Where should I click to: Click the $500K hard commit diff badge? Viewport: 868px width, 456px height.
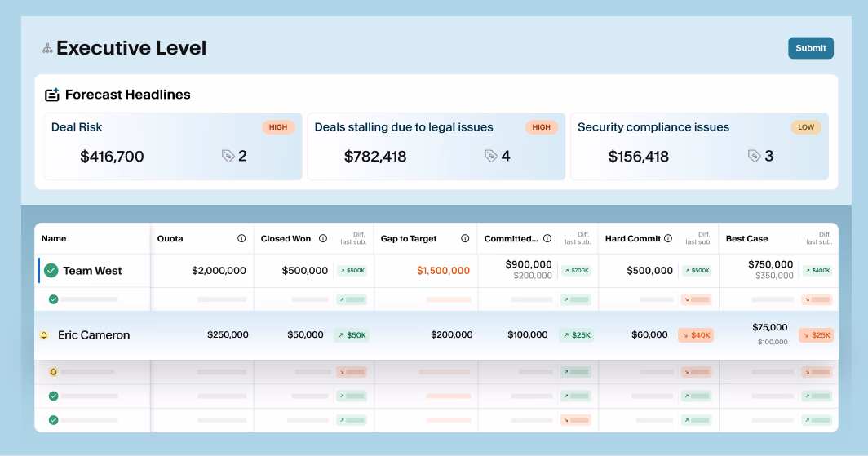click(x=697, y=271)
